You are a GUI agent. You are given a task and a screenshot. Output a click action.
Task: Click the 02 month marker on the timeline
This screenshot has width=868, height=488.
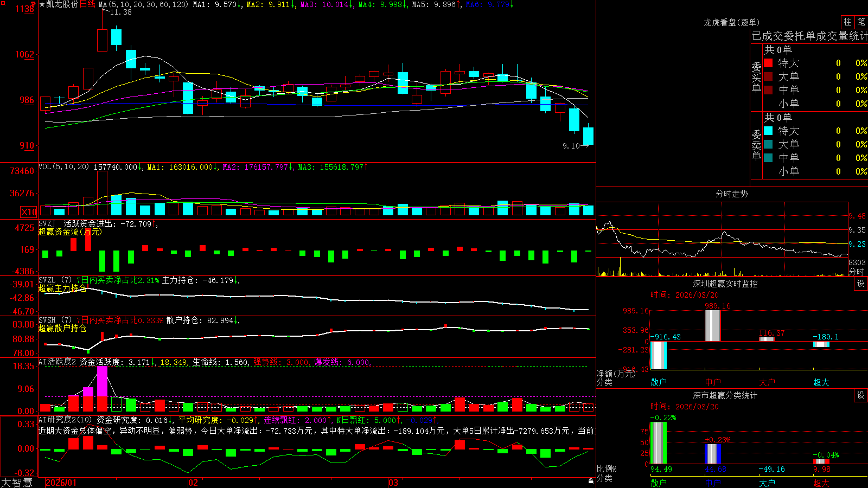pyautogui.click(x=193, y=483)
